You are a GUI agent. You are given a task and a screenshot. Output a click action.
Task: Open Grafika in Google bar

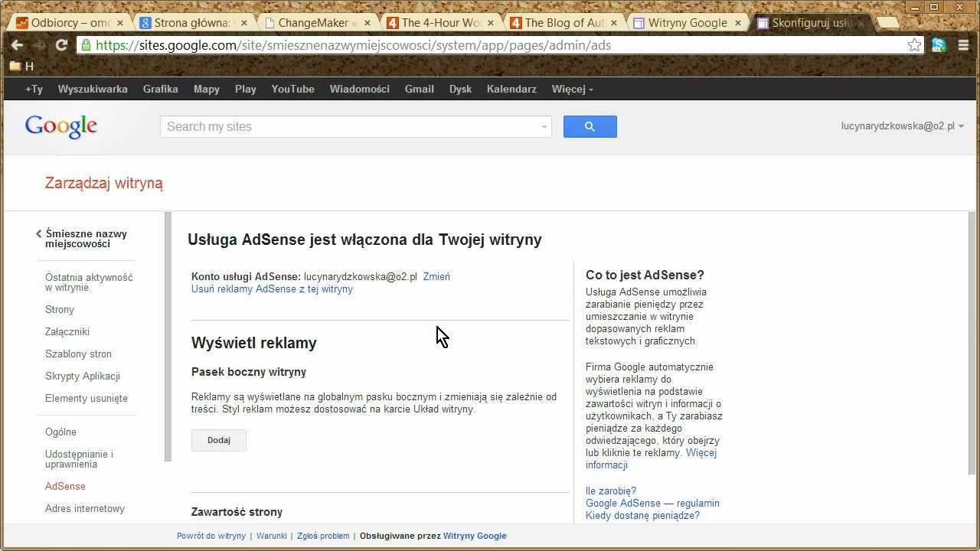(161, 89)
